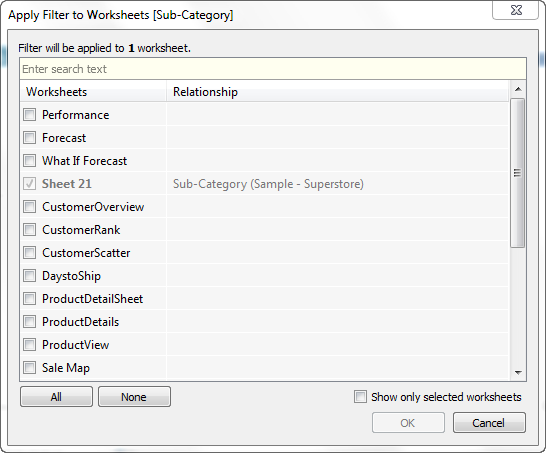546x453 pixels.
Task: Click the worksheet list scrollbar thumb
Action: pyautogui.click(x=518, y=173)
